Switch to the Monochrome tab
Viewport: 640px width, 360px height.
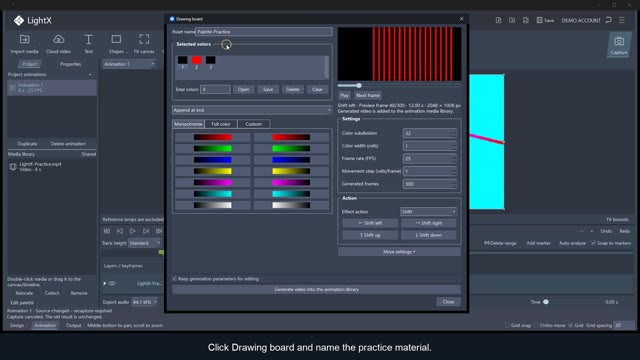coord(188,124)
